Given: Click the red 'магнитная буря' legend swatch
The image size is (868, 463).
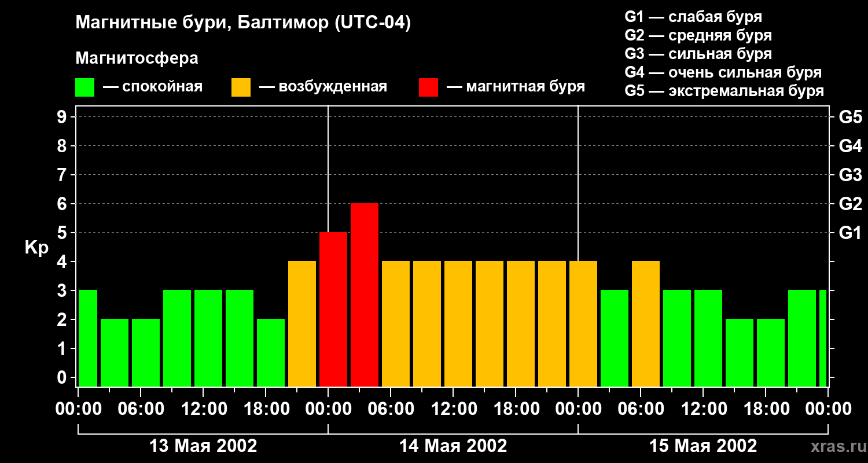Looking at the screenshot, I should point(428,87).
